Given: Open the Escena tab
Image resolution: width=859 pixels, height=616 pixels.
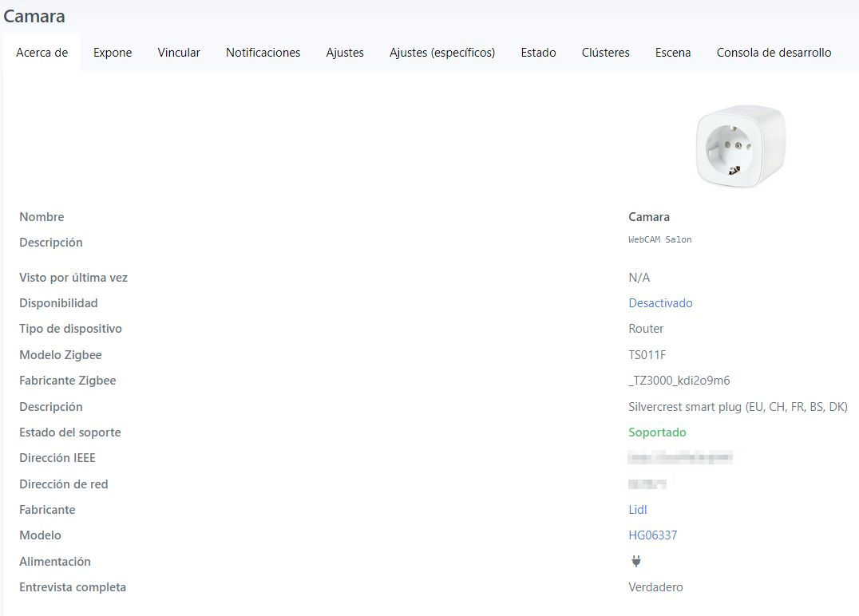Looking at the screenshot, I should click(673, 53).
